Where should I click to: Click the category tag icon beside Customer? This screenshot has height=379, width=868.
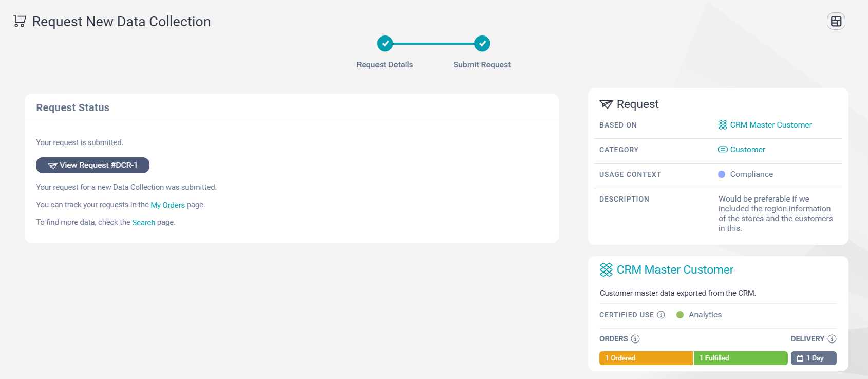pyautogui.click(x=723, y=150)
